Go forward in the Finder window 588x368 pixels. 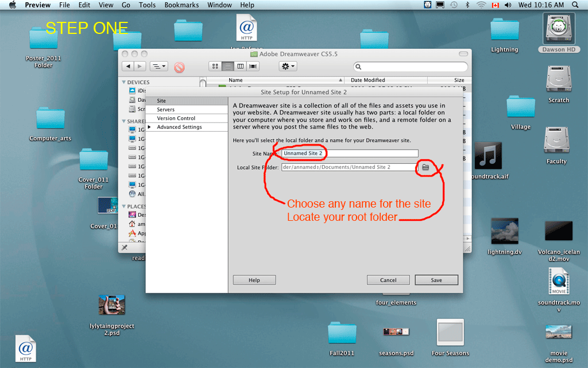click(140, 67)
